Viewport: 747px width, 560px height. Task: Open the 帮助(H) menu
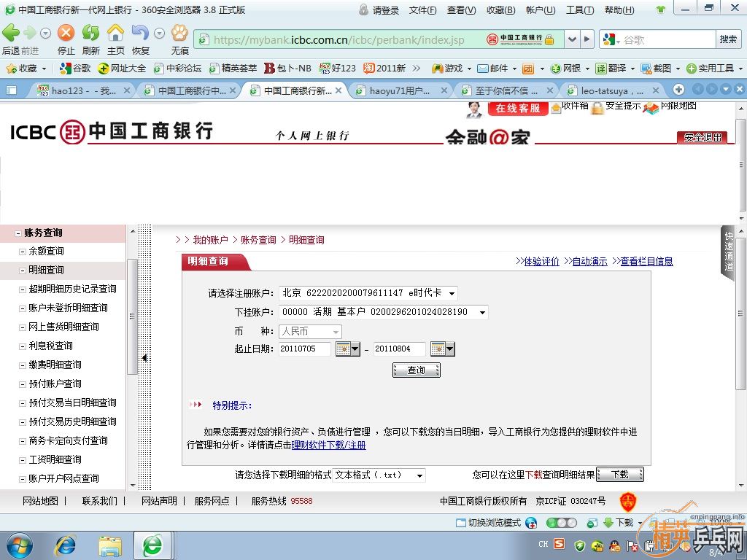tap(619, 10)
